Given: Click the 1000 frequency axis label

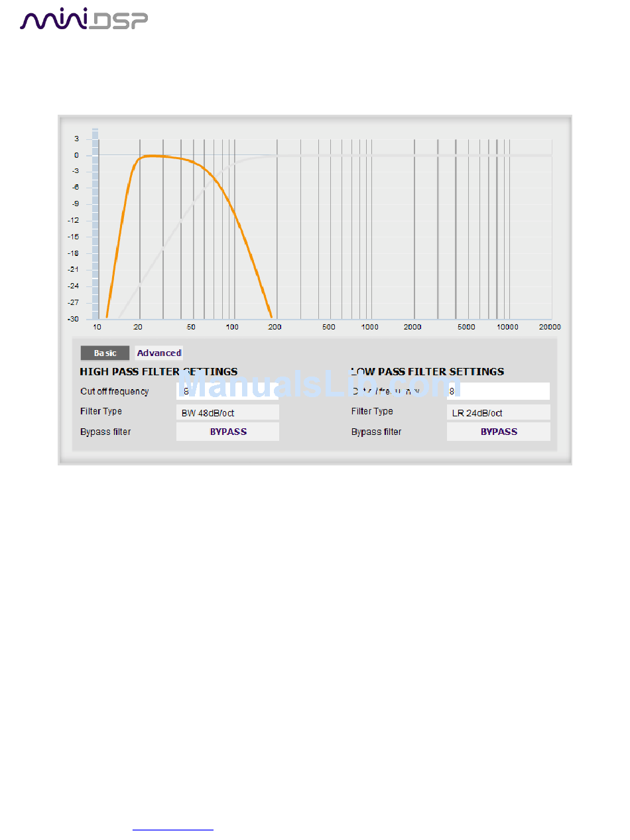Looking at the screenshot, I should tap(369, 327).
